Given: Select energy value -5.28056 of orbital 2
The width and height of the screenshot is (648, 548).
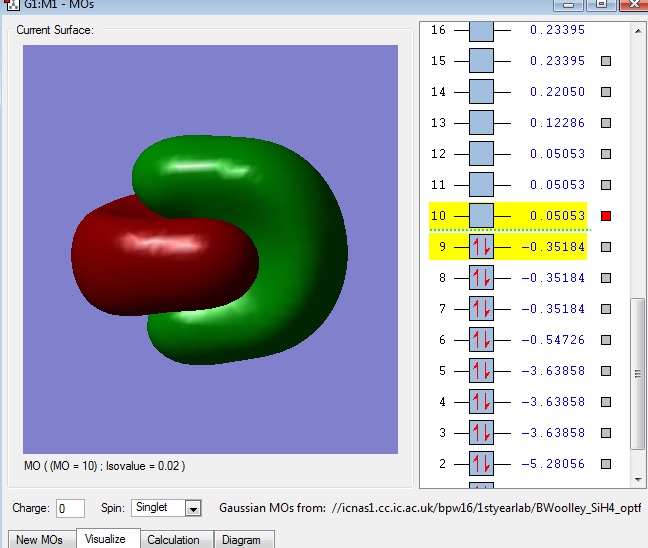Looking at the screenshot, I should pyautogui.click(x=553, y=464).
